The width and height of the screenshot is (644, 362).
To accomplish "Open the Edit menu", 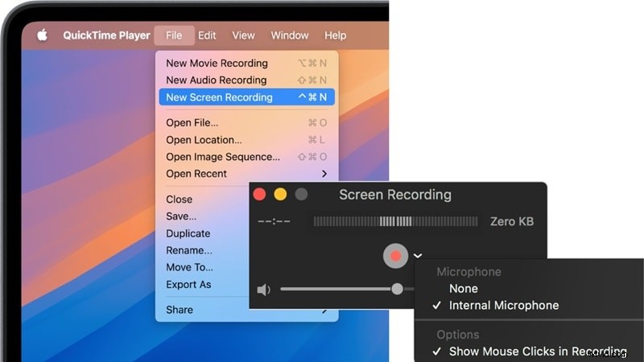I will click(x=207, y=35).
